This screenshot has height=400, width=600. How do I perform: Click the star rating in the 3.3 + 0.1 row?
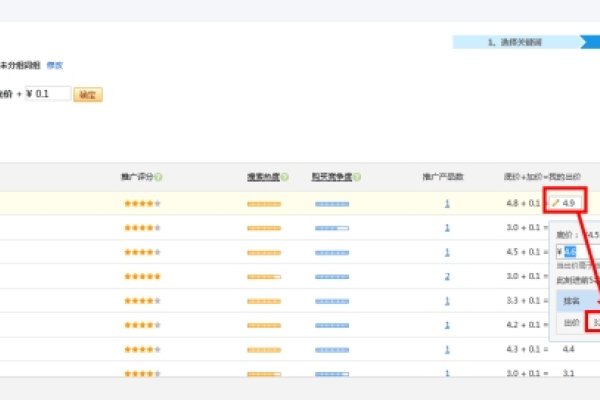pos(142,301)
